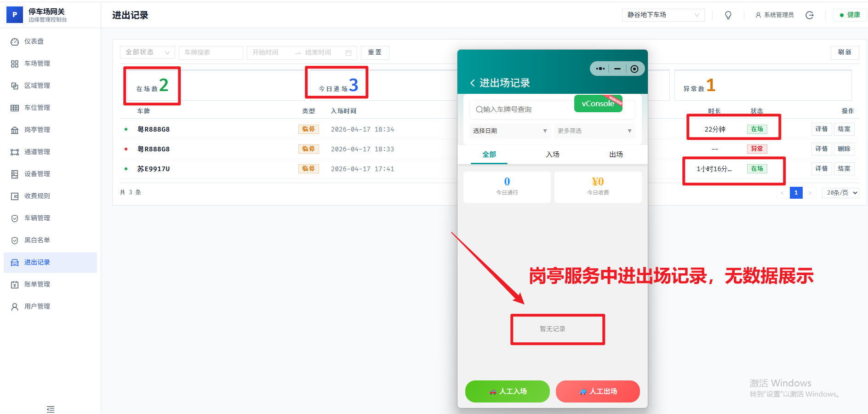868x414 pixels.
Task: Open the green vConsole debug button
Action: click(x=598, y=103)
